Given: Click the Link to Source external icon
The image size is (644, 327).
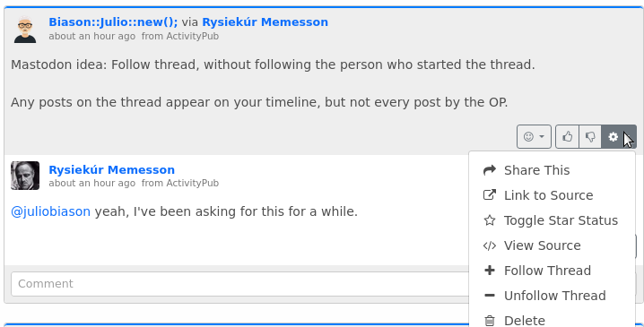Looking at the screenshot, I should coord(490,195).
